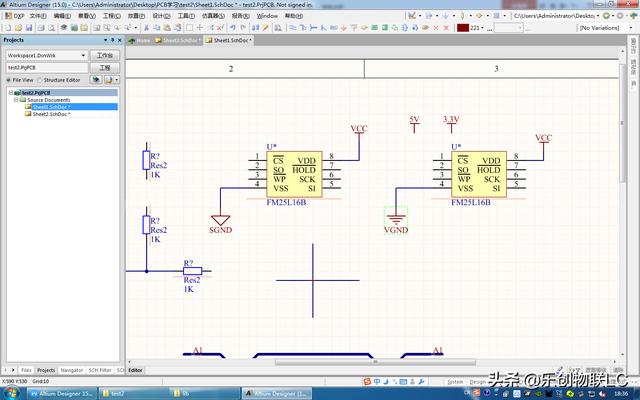
Task: Select the Place Bus tool
Action: point(303,28)
